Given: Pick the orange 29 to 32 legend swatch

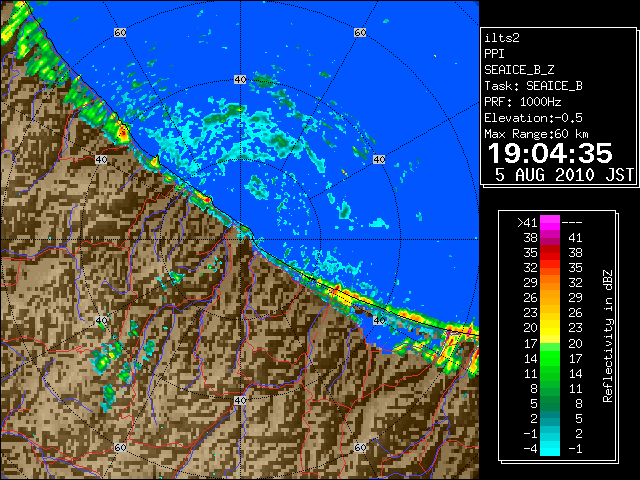Looking at the screenshot, I should click(x=550, y=283).
